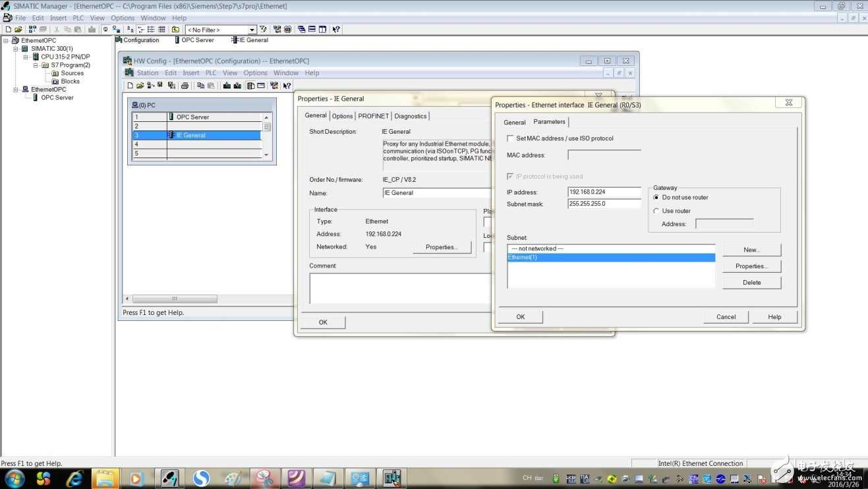Click the Catalog icon in HW Config toolbar

pos(250,86)
